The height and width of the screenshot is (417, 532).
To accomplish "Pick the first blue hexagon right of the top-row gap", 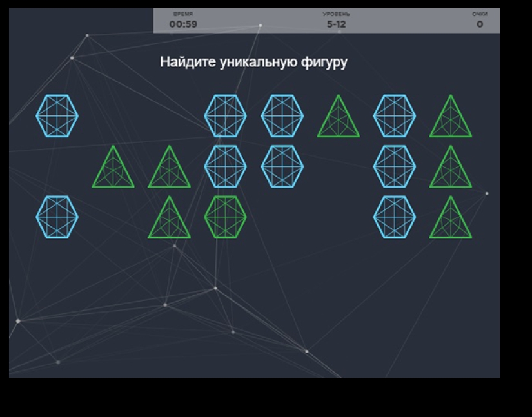I will coord(225,116).
